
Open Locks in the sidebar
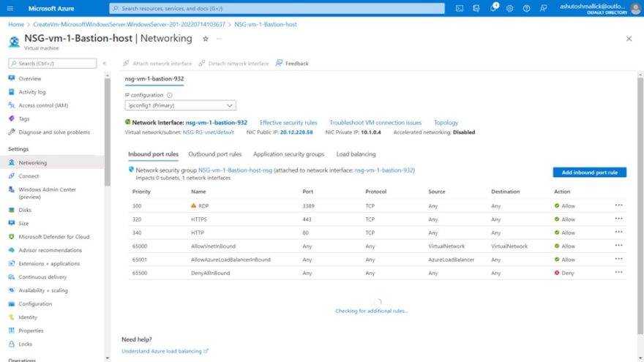click(25, 344)
